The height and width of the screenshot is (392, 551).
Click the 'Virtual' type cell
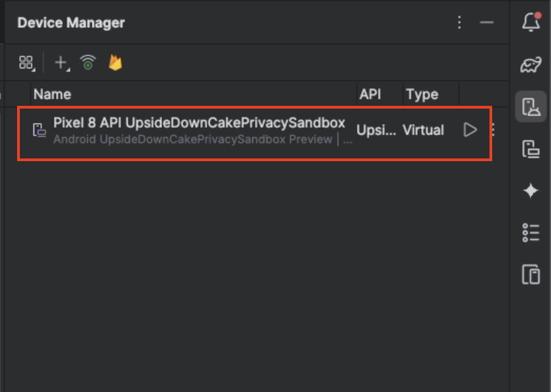coord(423,130)
